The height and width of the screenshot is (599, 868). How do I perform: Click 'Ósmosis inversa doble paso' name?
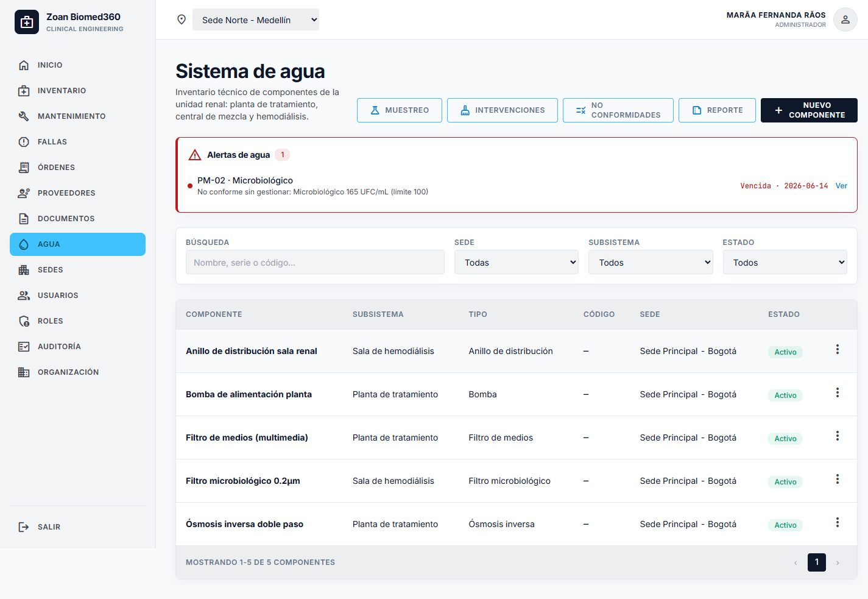[244, 524]
